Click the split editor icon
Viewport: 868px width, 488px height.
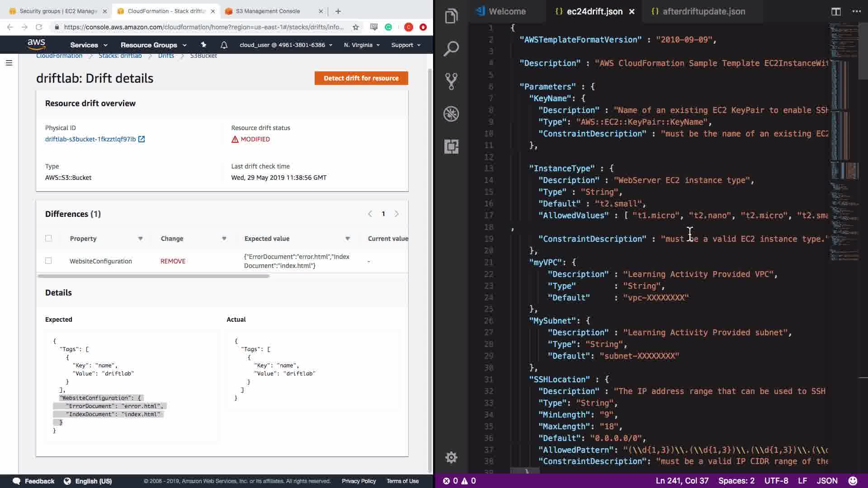836,12
